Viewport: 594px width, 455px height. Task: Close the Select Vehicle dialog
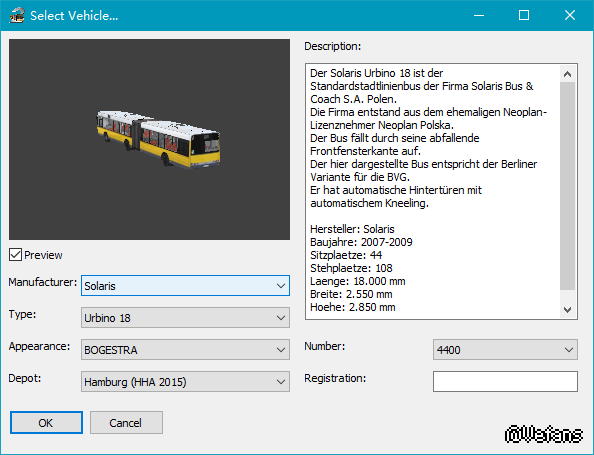click(570, 16)
